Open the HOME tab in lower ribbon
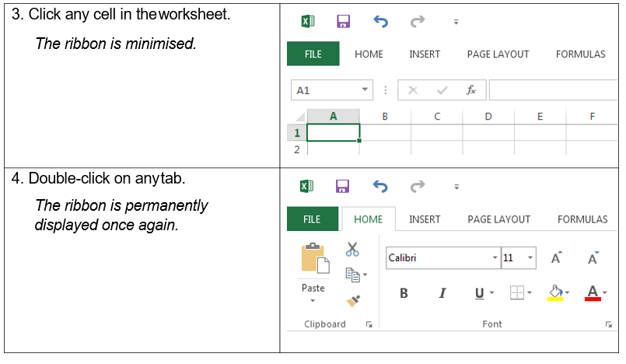The height and width of the screenshot is (364, 626). (368, 219)
